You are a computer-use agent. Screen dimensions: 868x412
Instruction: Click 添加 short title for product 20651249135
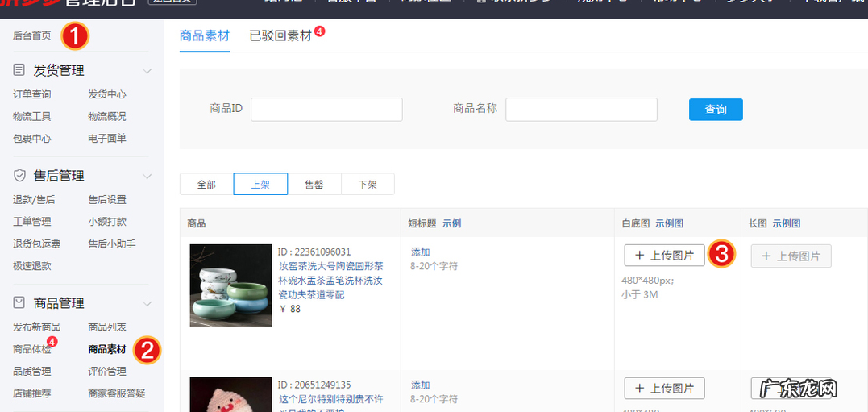pos(421,385)
